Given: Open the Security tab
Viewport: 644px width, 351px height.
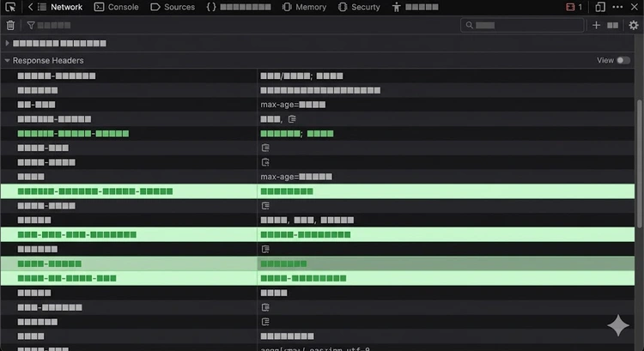Looking at the screenshot, I should pyautogui.click(x=359, y=7).
